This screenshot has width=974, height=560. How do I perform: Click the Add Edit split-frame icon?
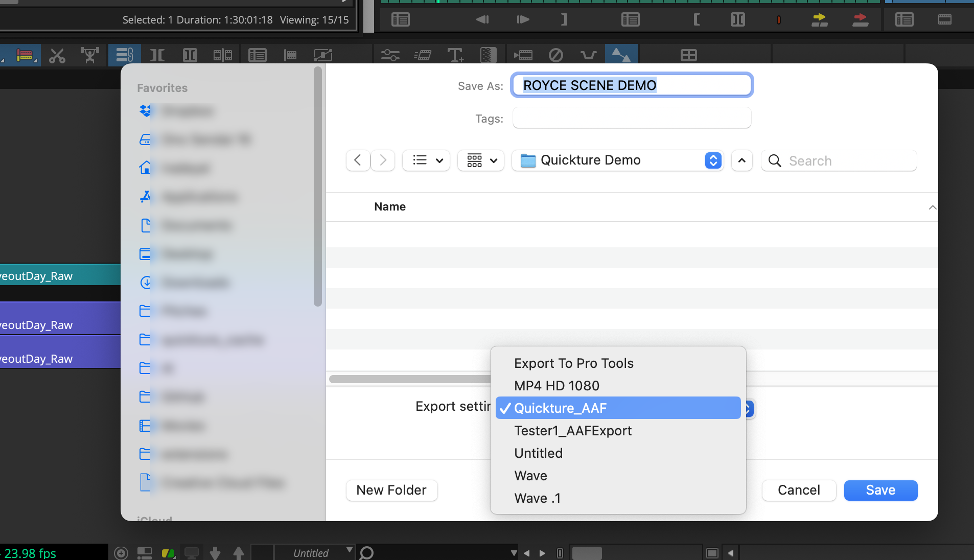[x=223, y=55]
